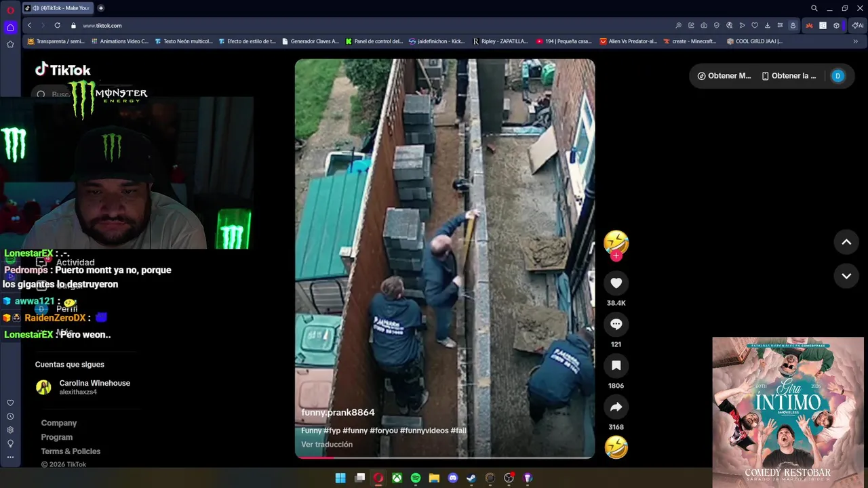
Task: Click the TikTok logo
Action: [x=63, y=70]
